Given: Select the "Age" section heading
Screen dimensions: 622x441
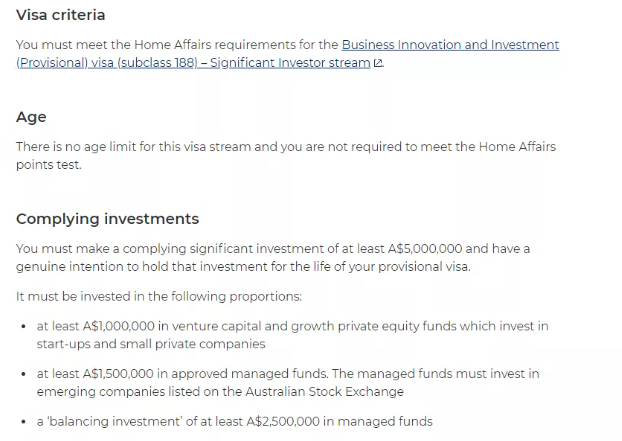Looking at the screenshot, I should (x=31, y=117).
